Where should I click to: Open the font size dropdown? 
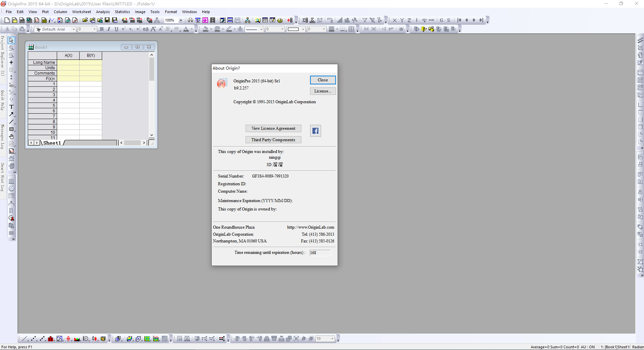[x=94, y=29]
